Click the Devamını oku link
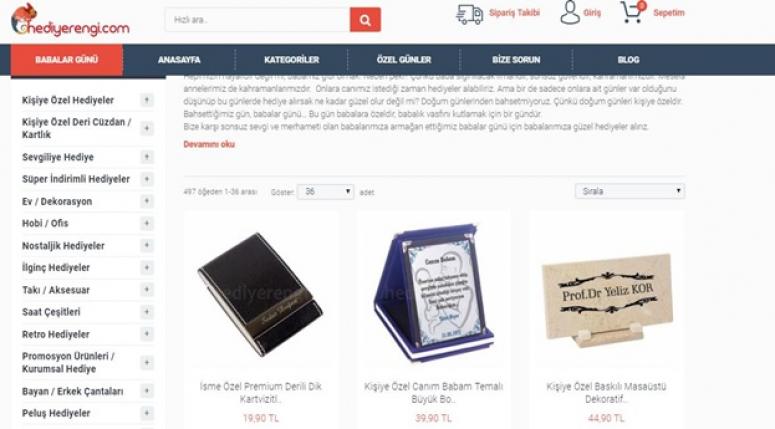Screen dimensions: 775x429 pyautogui.click(x=209, y=144)
